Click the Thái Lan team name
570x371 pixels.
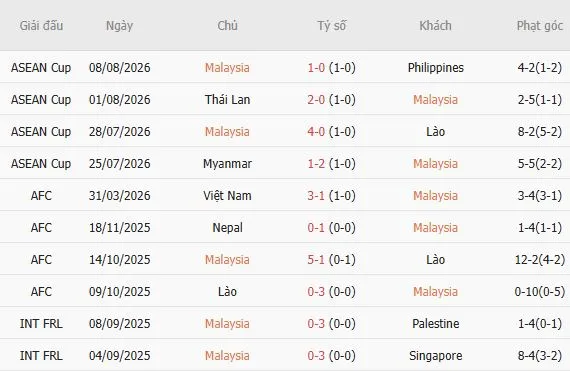point(227,100)
